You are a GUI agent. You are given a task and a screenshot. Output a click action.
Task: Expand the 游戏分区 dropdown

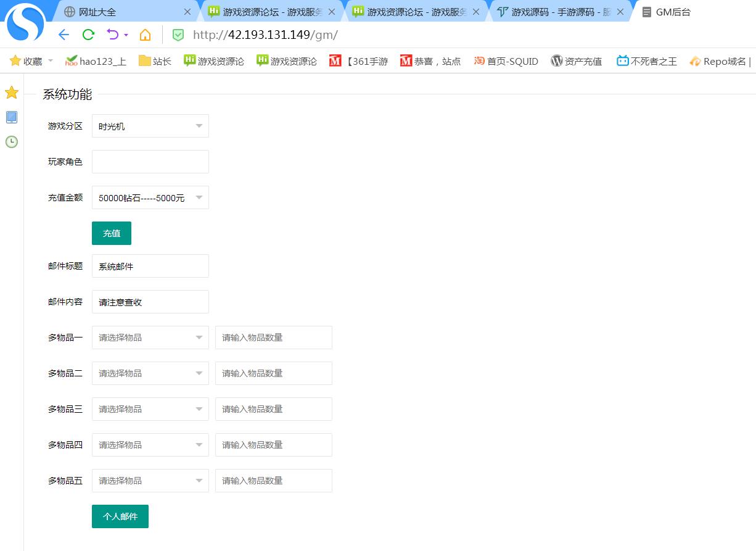coord(150,126)
